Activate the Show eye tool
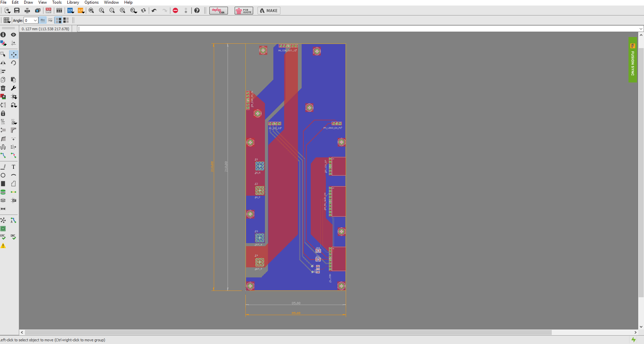The height and width of the screenshot is (344, 644). pyautogui.click(x=13, y=35)
